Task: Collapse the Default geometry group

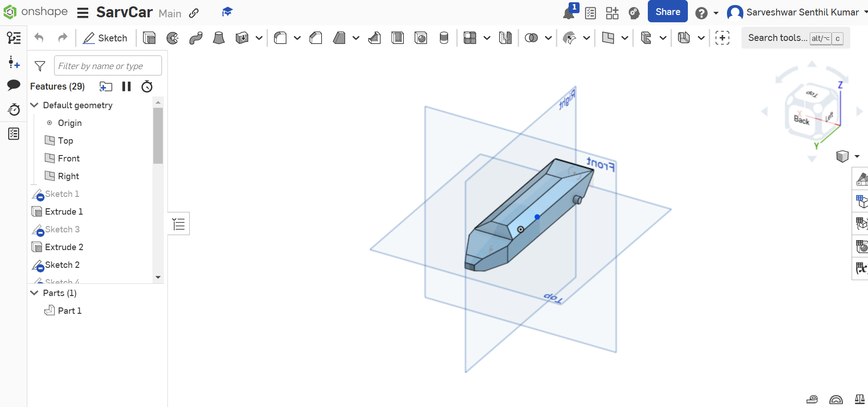Action: 34,105
